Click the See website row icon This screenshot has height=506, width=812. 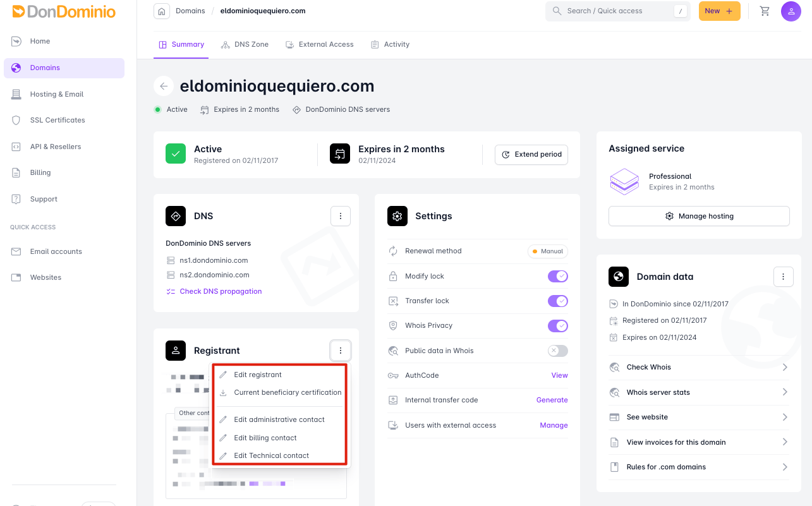pos(614,417)
